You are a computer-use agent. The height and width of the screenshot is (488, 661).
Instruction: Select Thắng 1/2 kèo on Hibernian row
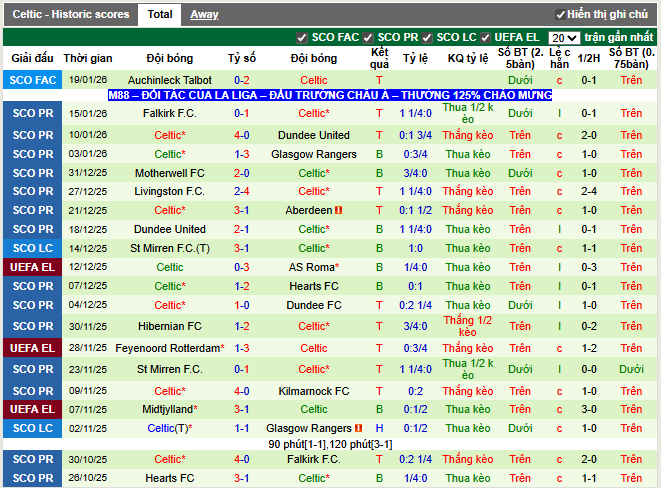[x=468, y=326]
